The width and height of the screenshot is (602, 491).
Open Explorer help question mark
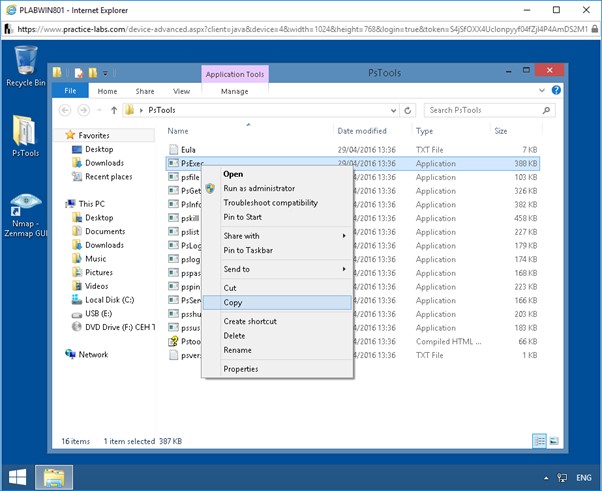[556, 90]
